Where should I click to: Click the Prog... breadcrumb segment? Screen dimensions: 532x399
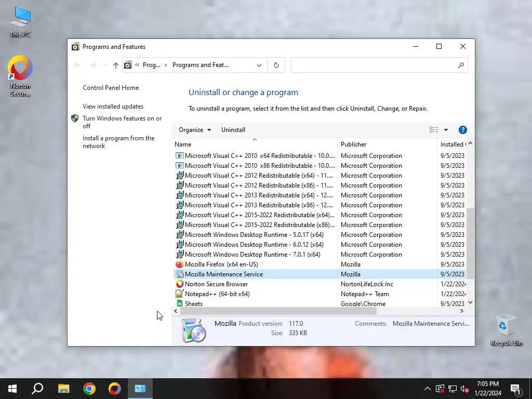[x=151, y=65]
